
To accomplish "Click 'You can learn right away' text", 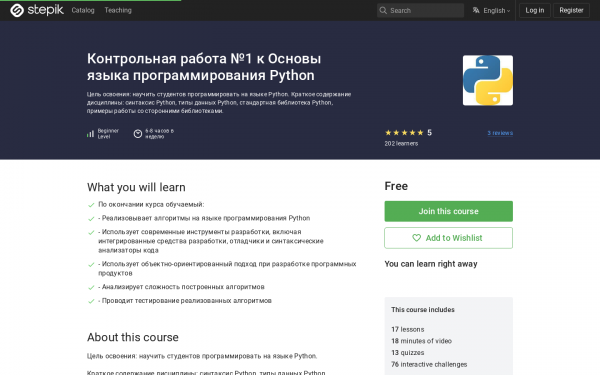I will click(x=431, y=264).
